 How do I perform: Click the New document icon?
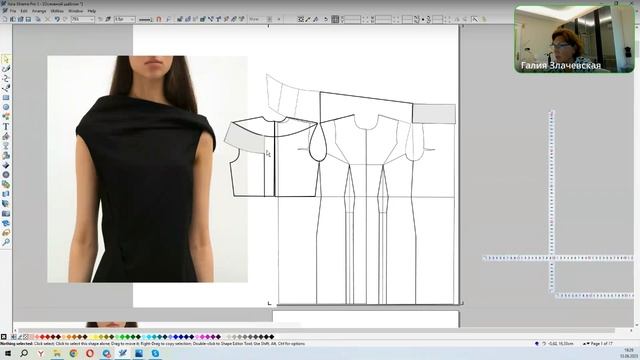coord(4,19)
